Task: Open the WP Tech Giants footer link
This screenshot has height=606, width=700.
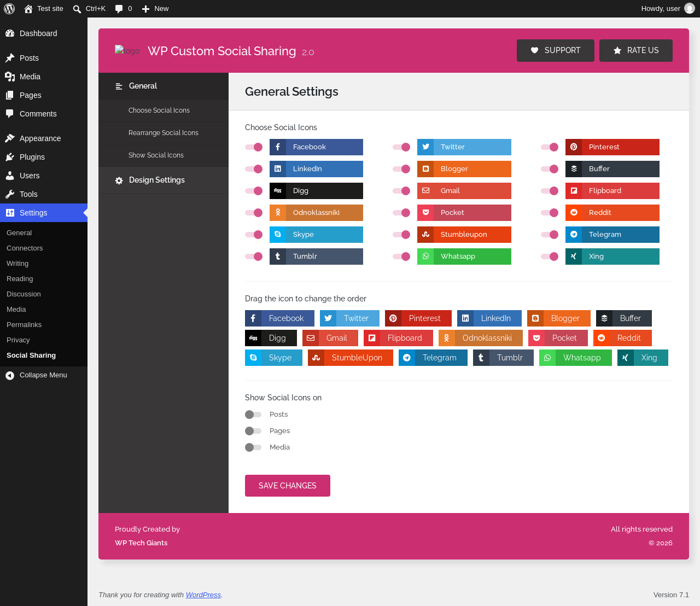Action: (x=141, y=543)
